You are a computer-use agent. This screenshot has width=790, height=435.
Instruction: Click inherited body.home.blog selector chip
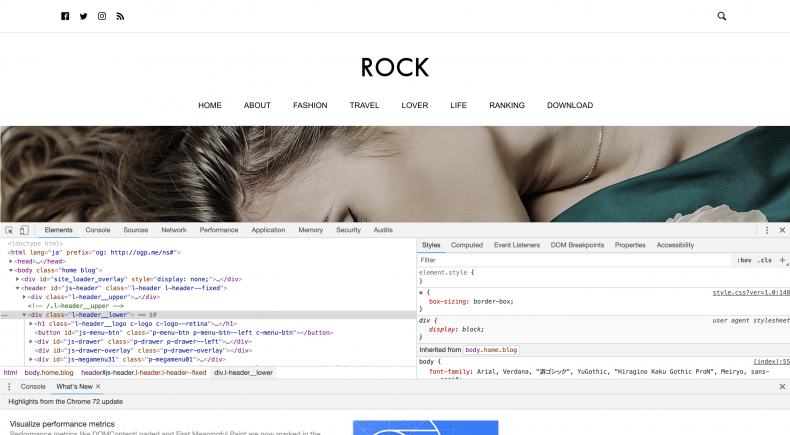pyautogui.click(x=491, y=350)
